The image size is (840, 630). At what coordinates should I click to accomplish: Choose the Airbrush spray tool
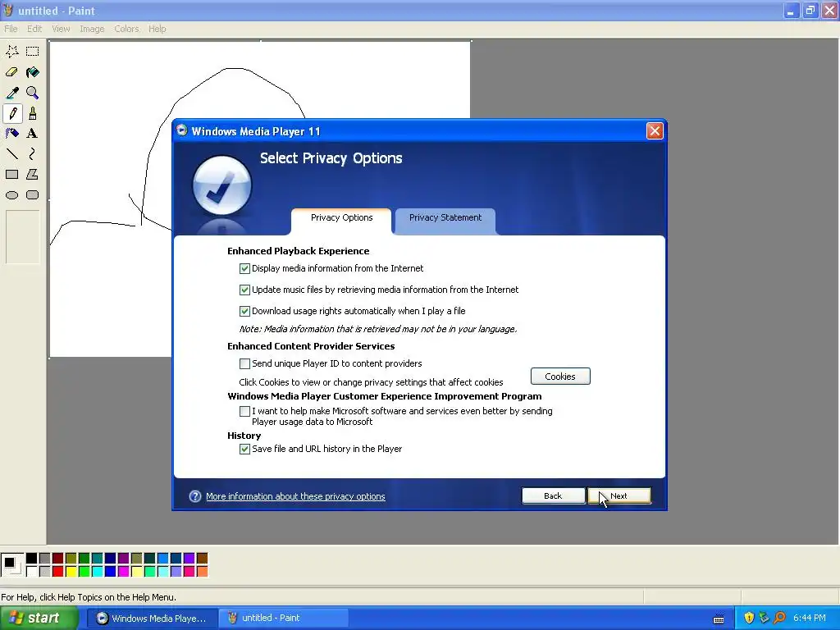click(12, 134)
